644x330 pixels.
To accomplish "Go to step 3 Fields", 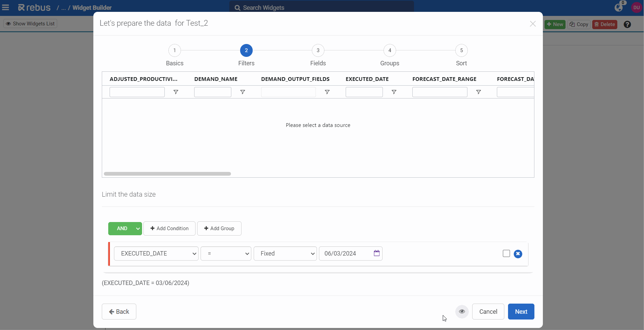I will click(318, 50).
